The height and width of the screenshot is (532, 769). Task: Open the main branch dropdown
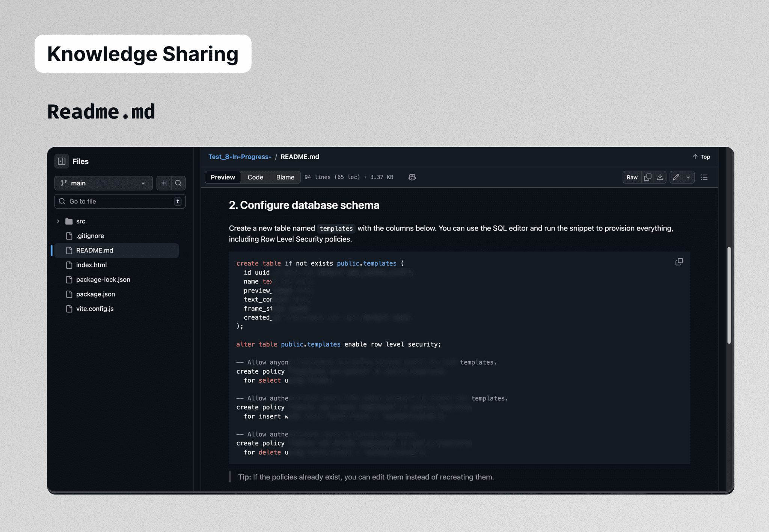(103, 183)
